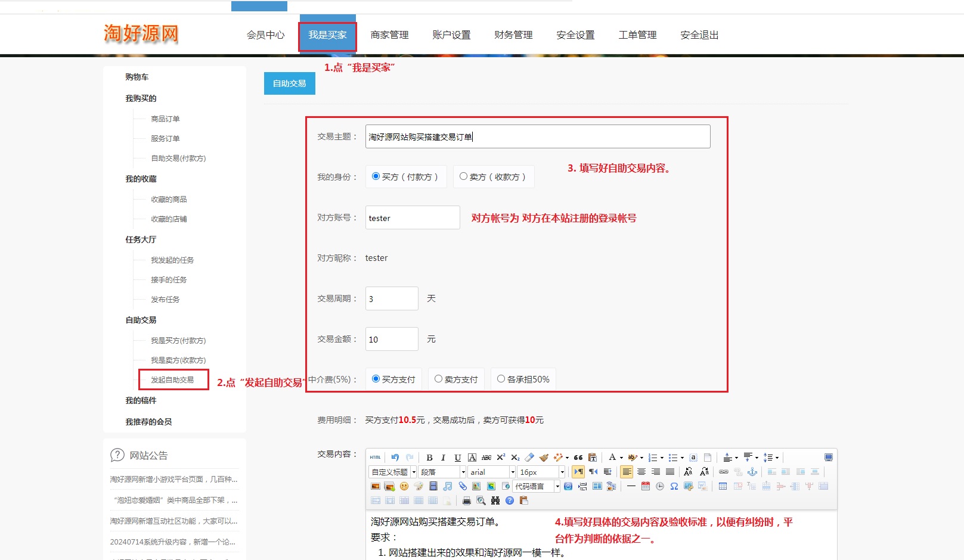Insert special character with omega icon

point(674,486)
